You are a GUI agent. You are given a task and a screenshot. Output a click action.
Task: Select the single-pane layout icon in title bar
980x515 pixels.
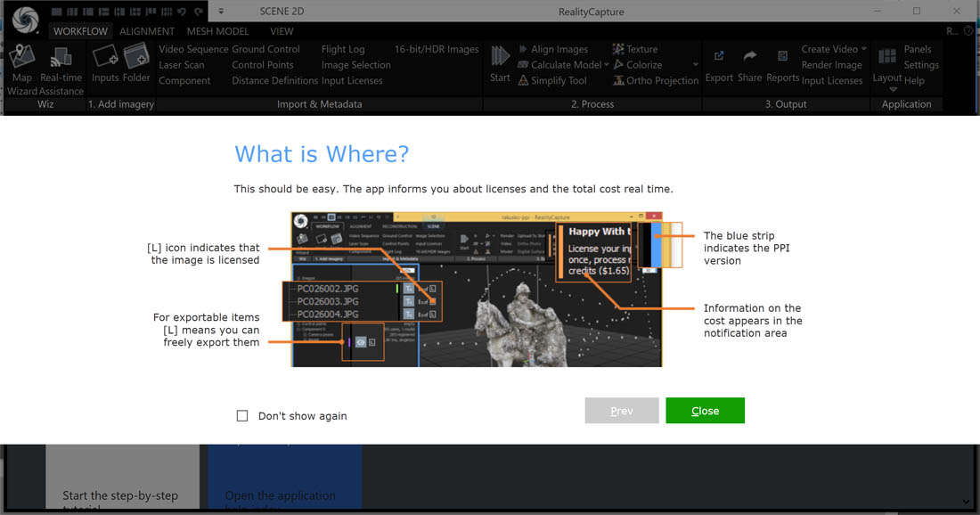(56, 12)
